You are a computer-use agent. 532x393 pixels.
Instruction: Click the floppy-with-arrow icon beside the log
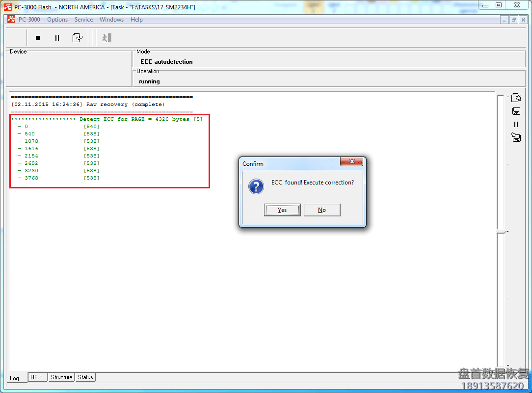[x=516, y=138]
